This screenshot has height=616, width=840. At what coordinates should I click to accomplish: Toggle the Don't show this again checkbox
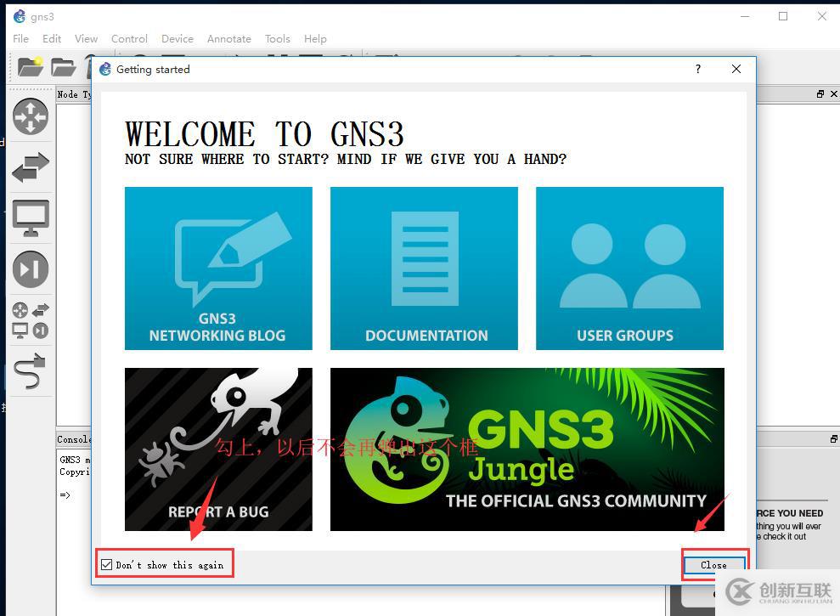coord(107,564)
